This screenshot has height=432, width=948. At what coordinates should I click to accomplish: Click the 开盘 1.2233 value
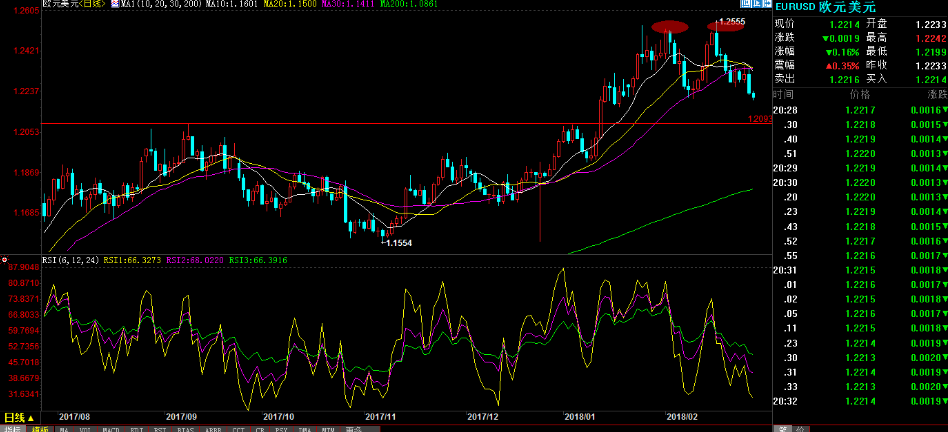click(x=932, y=24)
